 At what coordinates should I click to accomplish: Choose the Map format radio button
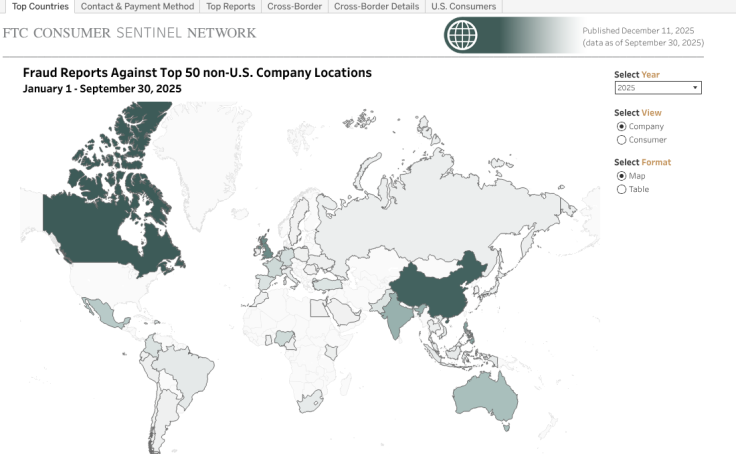click(621, 176)
